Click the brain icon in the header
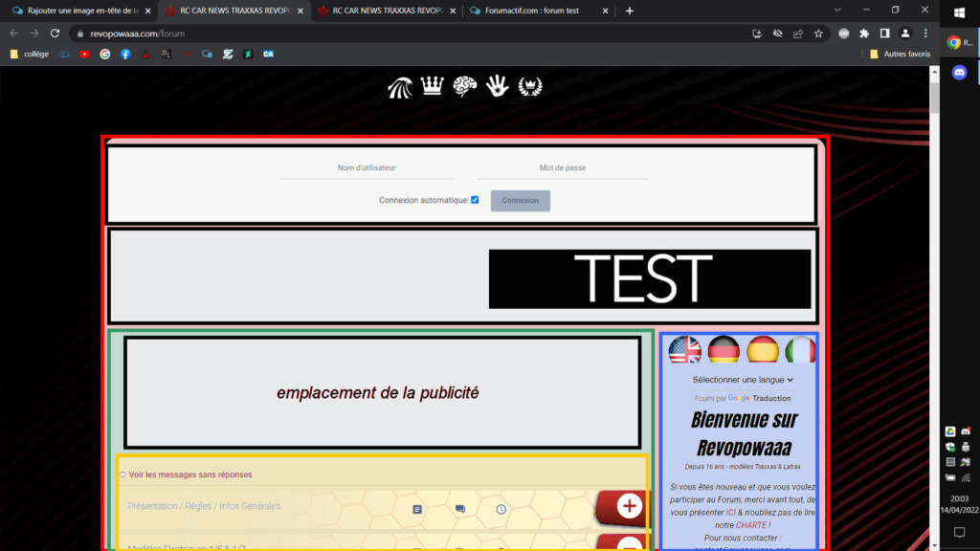The height and width of the screenshot is (551, 980). tap(465, 85)
